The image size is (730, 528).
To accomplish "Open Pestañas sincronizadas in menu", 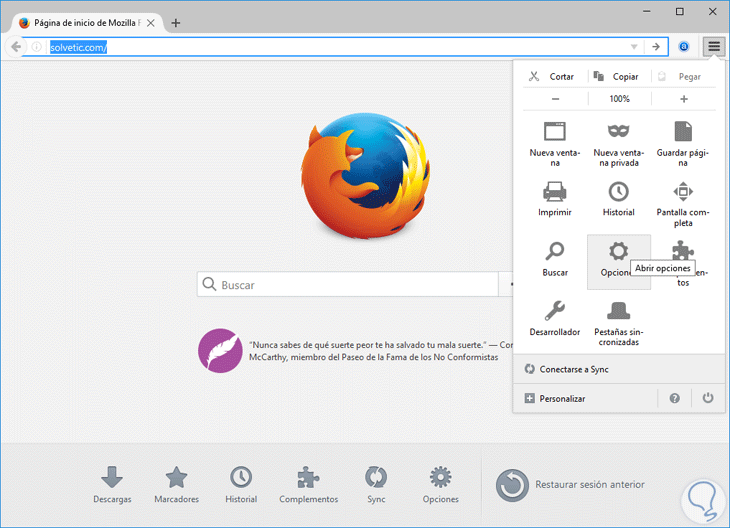I will [618, 323].
